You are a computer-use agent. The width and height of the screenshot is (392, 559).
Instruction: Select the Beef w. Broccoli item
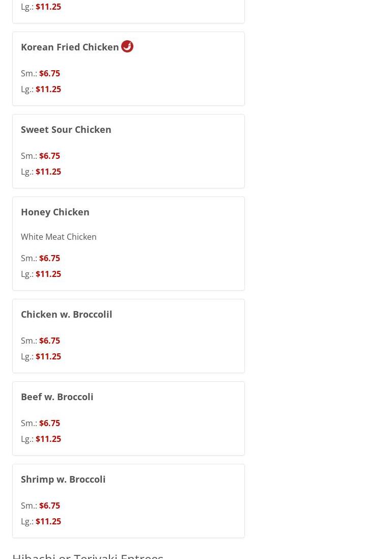(x=129, y=418)
